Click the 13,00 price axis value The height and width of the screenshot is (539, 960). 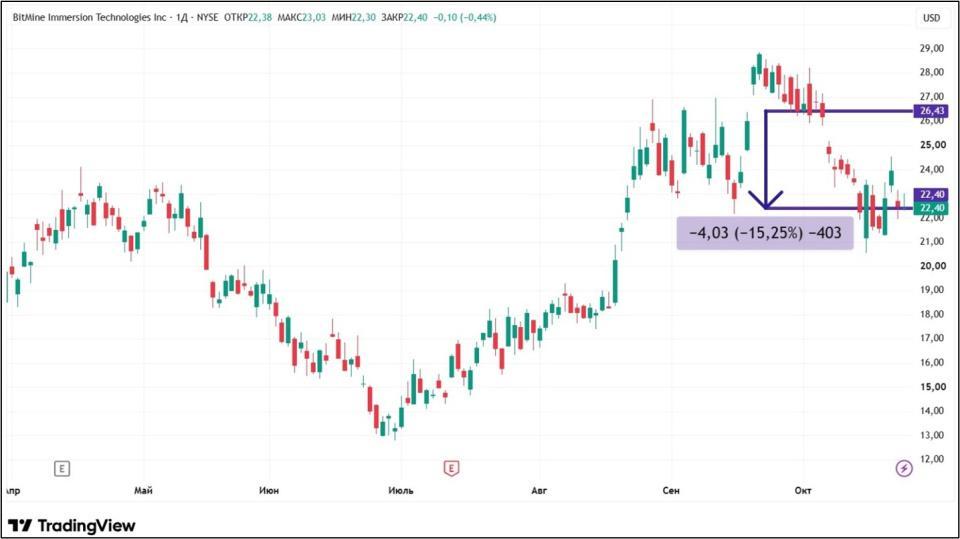932,435
